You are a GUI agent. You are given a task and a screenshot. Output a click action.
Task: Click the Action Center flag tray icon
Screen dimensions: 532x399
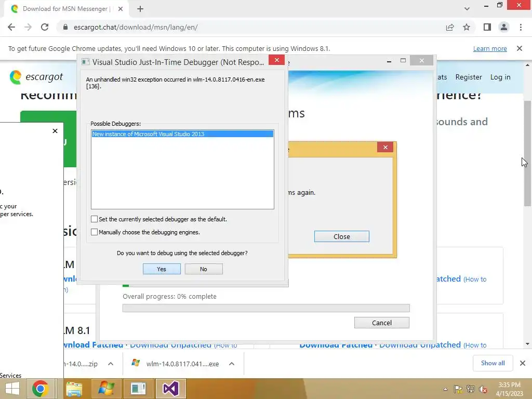(458, 389)
